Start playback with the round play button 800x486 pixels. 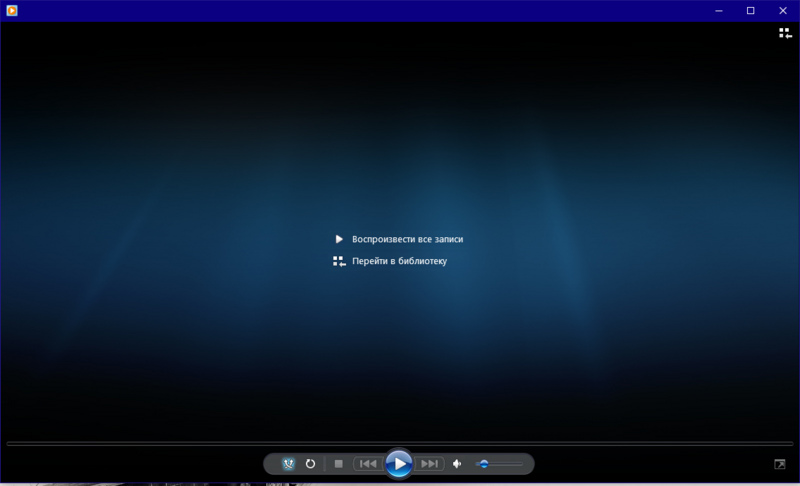tap(398, 463)
